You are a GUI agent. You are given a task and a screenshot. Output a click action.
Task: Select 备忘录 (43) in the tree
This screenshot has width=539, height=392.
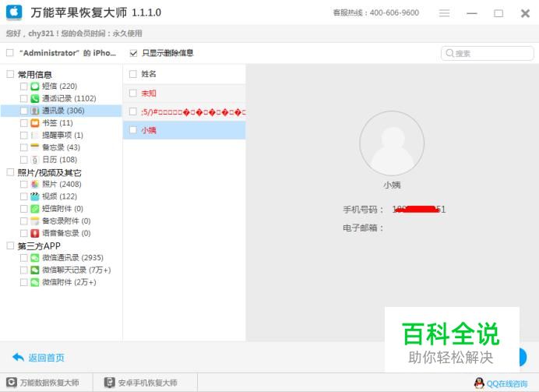point(62,147)
